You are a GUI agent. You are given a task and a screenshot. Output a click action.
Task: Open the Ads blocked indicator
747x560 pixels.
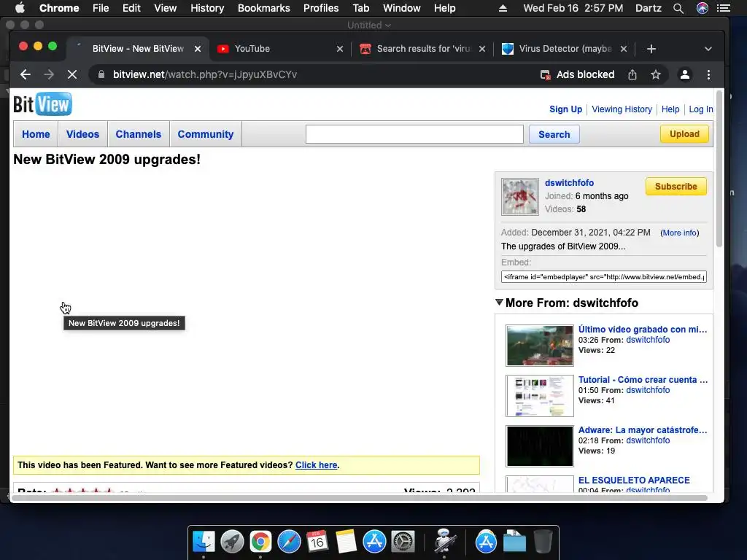click(577, 75)
